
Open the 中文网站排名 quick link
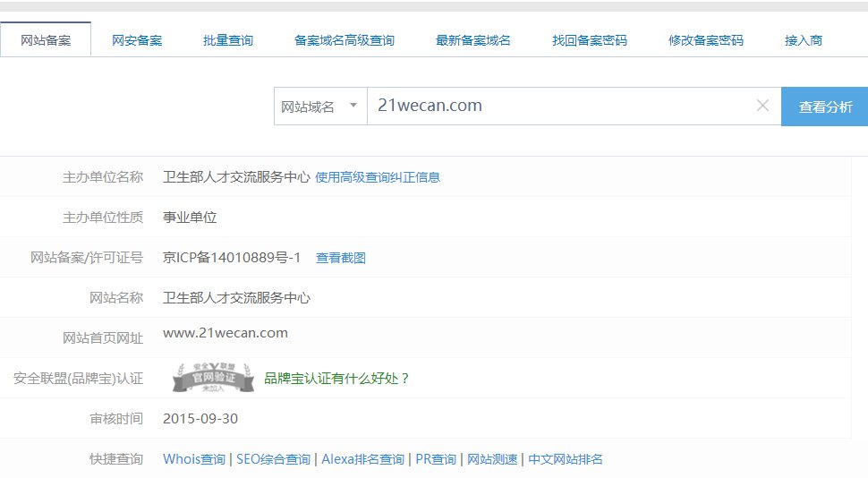tap(566, 459)
